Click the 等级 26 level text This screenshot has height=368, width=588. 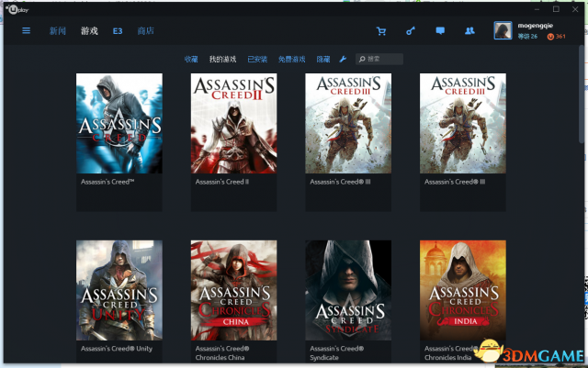[527, 37]
